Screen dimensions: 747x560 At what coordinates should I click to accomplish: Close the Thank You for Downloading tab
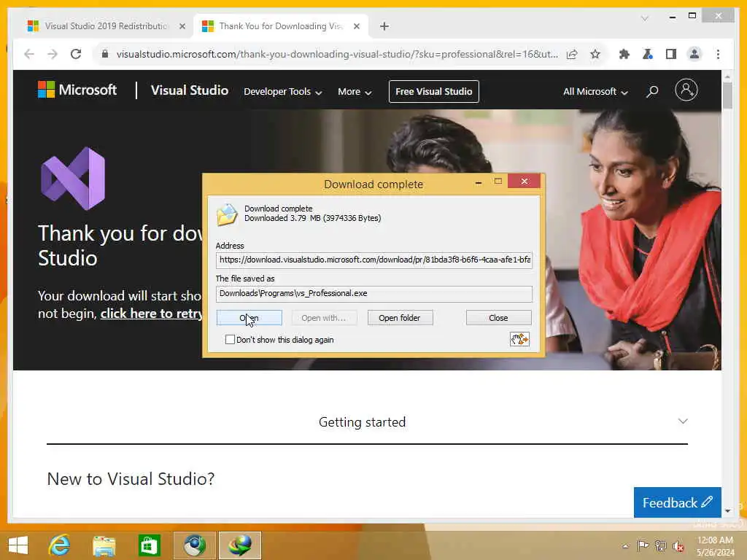point(356,27)
